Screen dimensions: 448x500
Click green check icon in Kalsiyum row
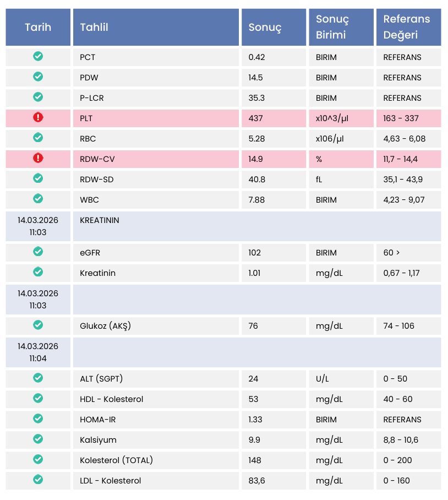(38, 439)
